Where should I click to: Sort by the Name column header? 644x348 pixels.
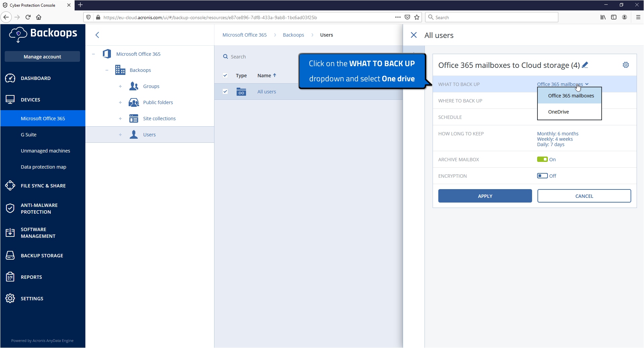pos(267,76)
